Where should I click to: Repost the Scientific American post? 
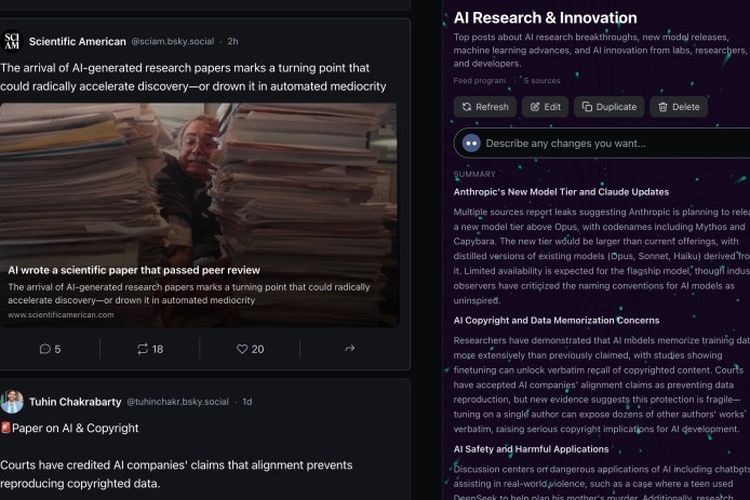150,349
